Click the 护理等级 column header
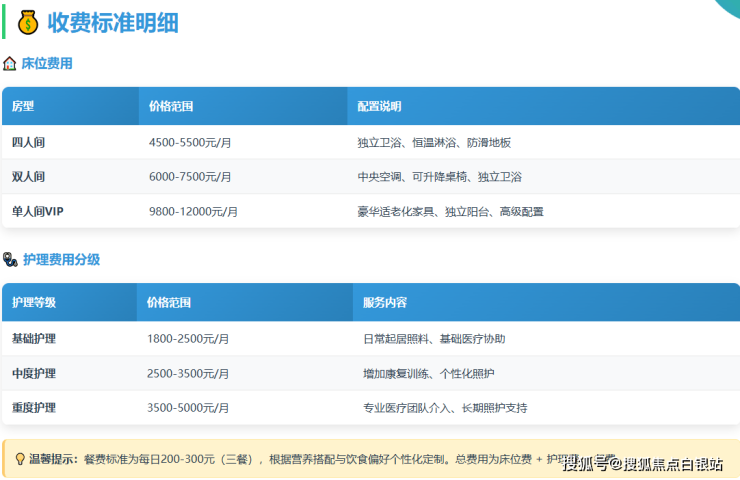 pyautogui.click(x=34, y=302)
